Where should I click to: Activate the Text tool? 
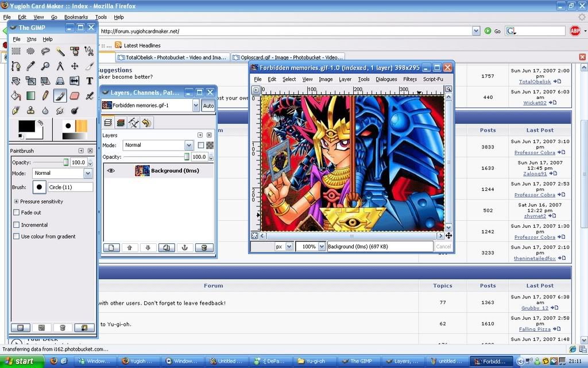pyautogui.click(x=89, y=80)
